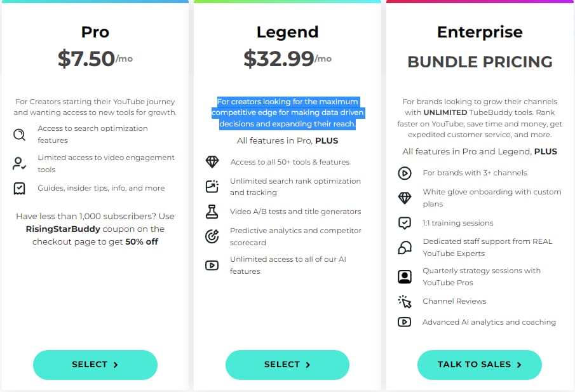Click the Quarterly strategy sessions portrait icon
This screenshot has width=575, height=392.
[405, 276]
